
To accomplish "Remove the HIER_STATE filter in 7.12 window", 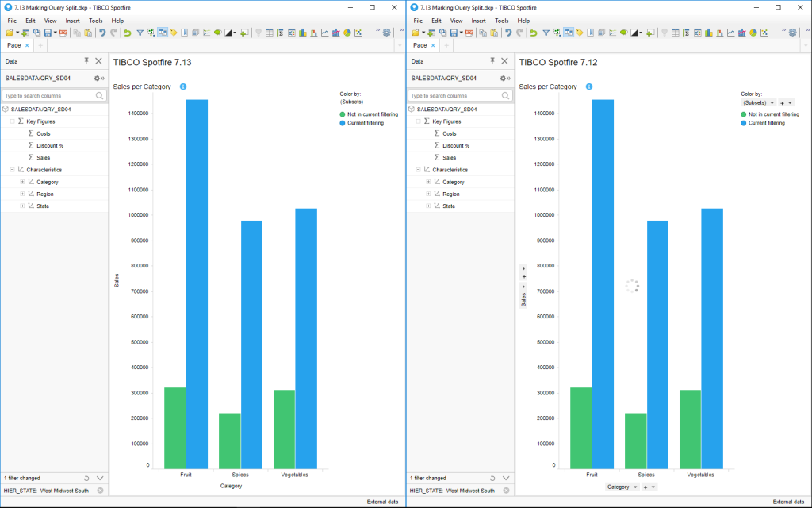I will (506, 491).
